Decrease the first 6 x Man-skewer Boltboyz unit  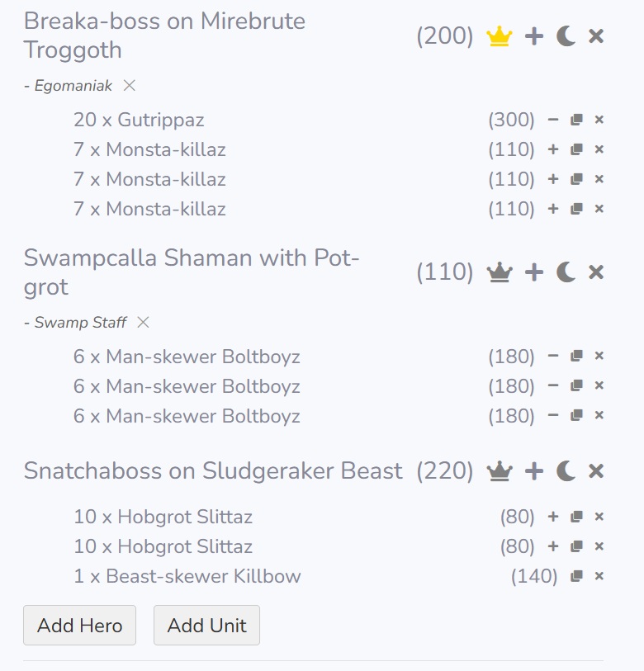click(553, 357)
